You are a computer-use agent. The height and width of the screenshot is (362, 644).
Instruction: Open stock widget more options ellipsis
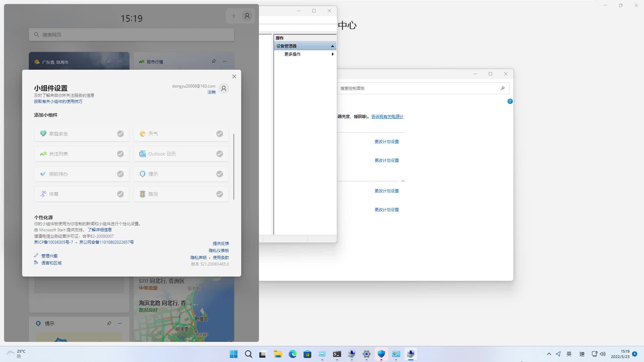pyautogui.click(x=225, y=61)
